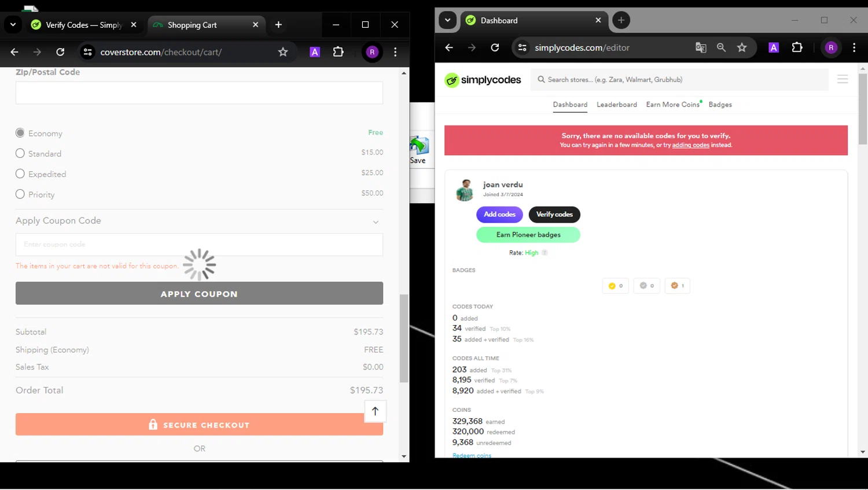The image size is (868, 490).
Task: View site info icon next to coverstore.com
Action: (88, 52)
